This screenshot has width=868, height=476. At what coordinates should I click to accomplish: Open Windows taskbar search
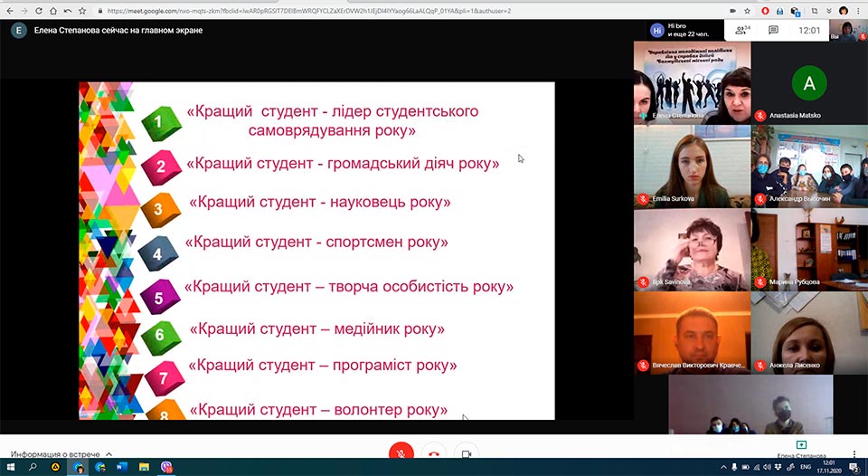(x=33, y=468)
